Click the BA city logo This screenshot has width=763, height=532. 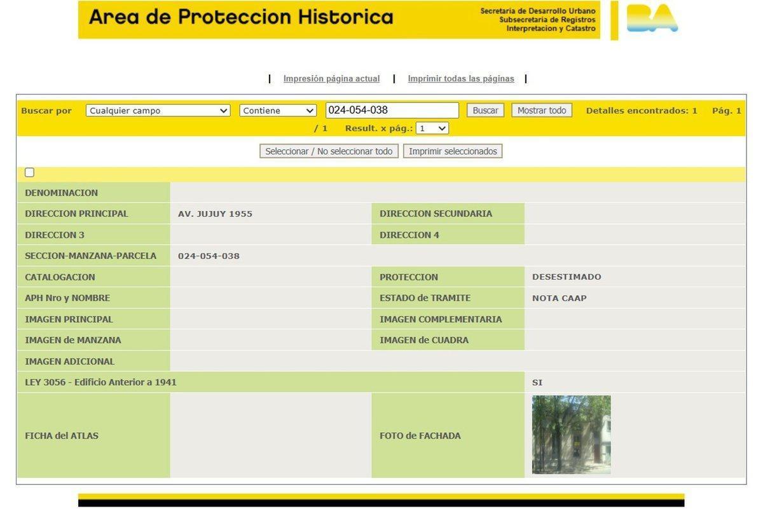click(x=652, y=18)
